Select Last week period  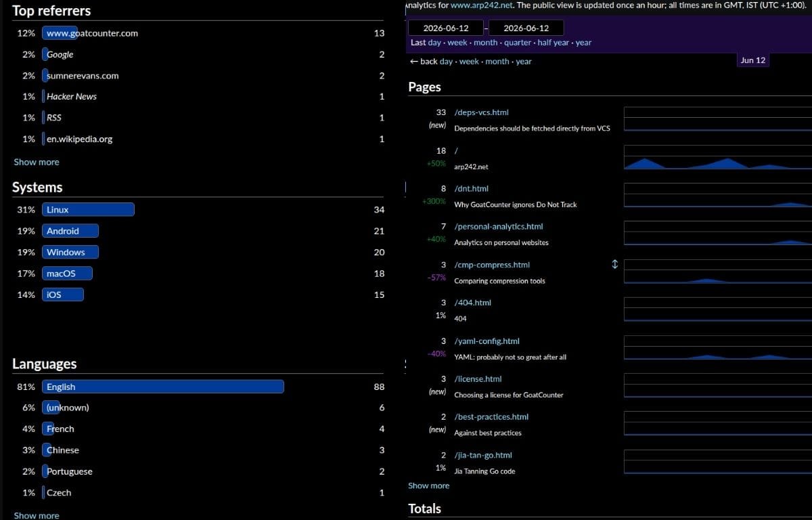click(x=457, y=42)
